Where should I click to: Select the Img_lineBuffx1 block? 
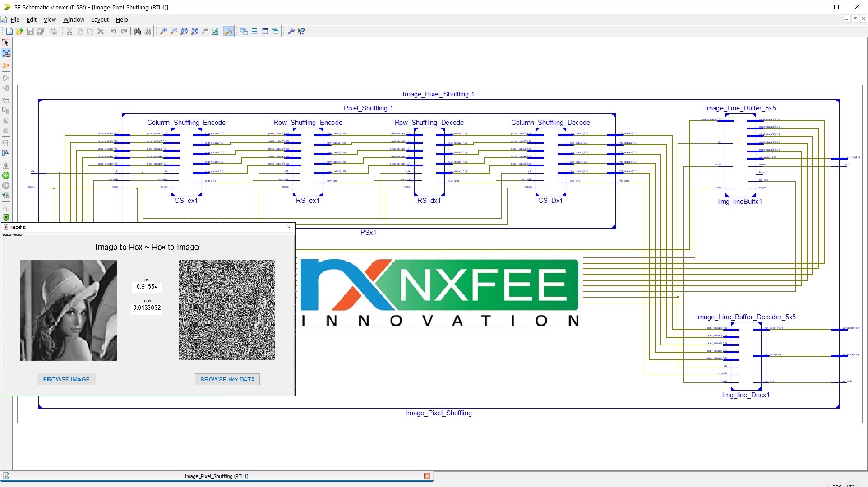click(x=740, y=155)
